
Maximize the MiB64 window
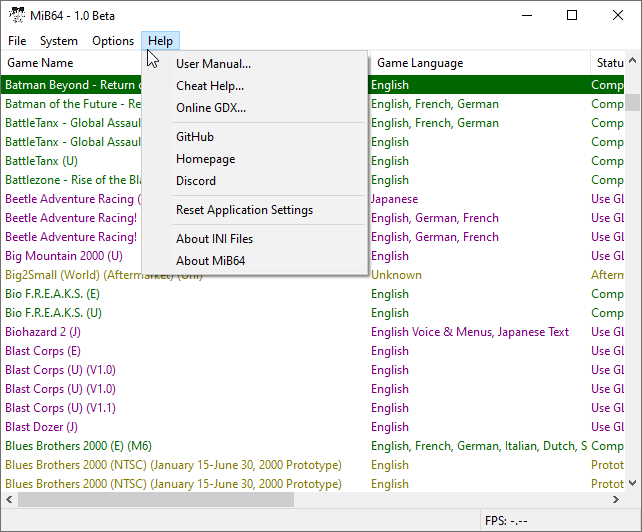pyautogui.click(x=572, y=15)
